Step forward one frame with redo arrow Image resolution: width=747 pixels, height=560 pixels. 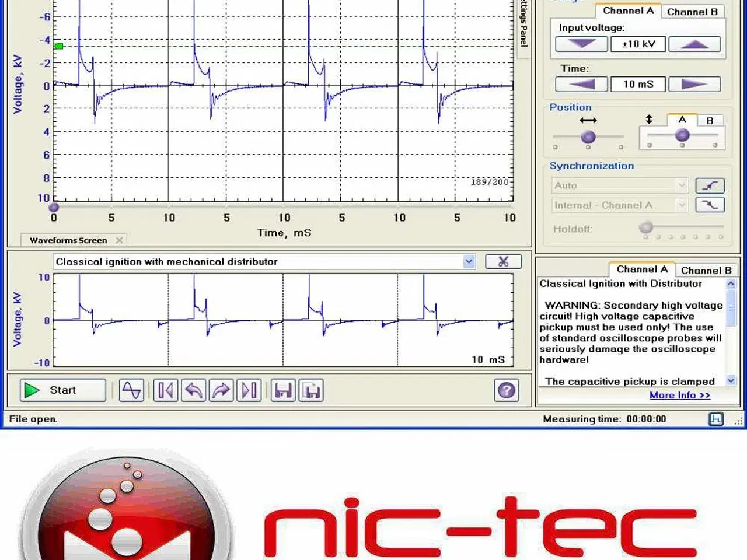(x=221, y=390)
